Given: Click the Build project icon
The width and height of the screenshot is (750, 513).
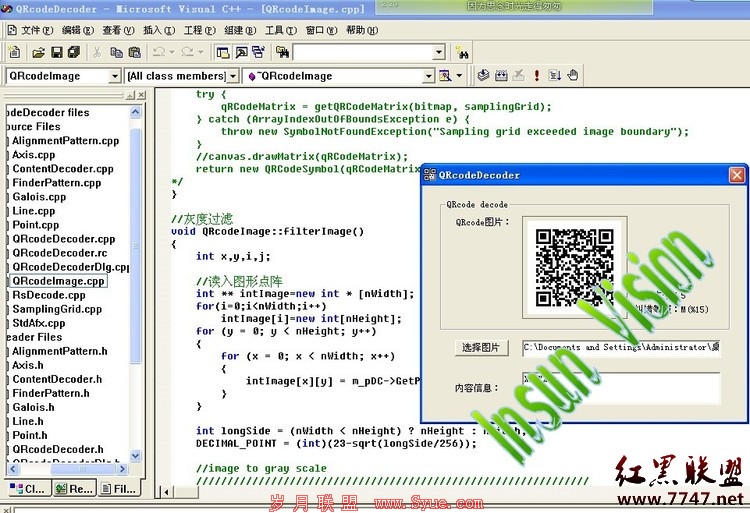Looking at the screenshot, I should (x=501, y=75).
